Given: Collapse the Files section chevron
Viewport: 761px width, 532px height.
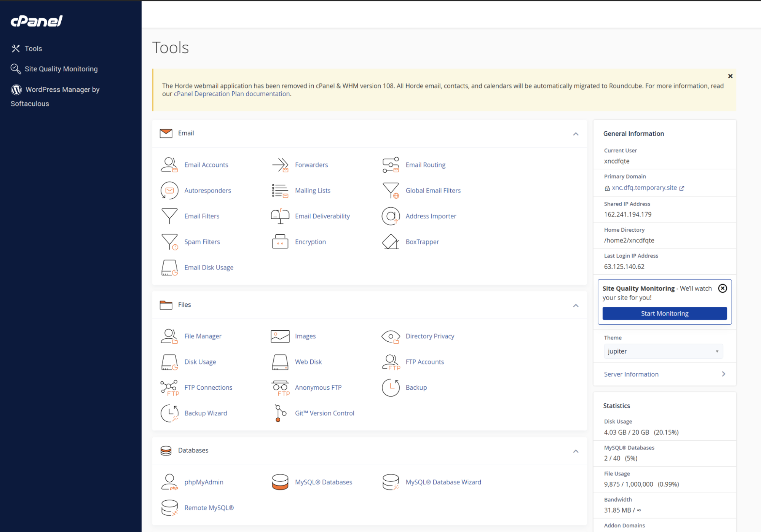Looking at the screenshot, I should 576,306.
